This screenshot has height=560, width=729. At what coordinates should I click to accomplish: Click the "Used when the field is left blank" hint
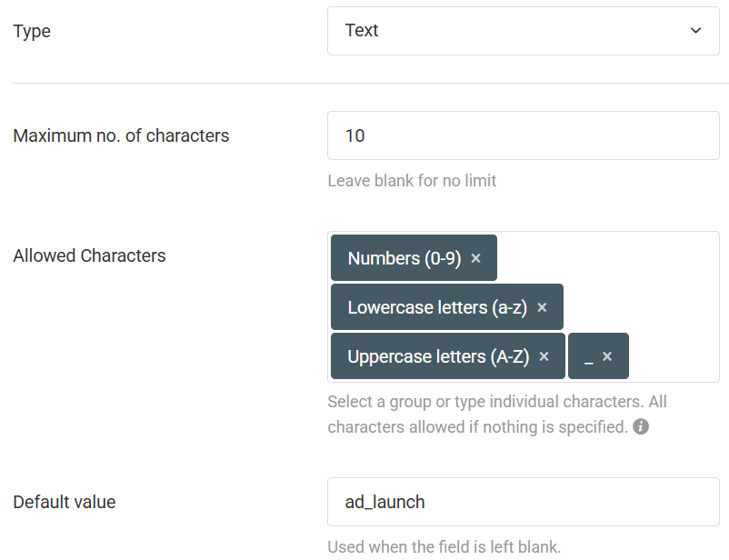click(x=444, y=547)
